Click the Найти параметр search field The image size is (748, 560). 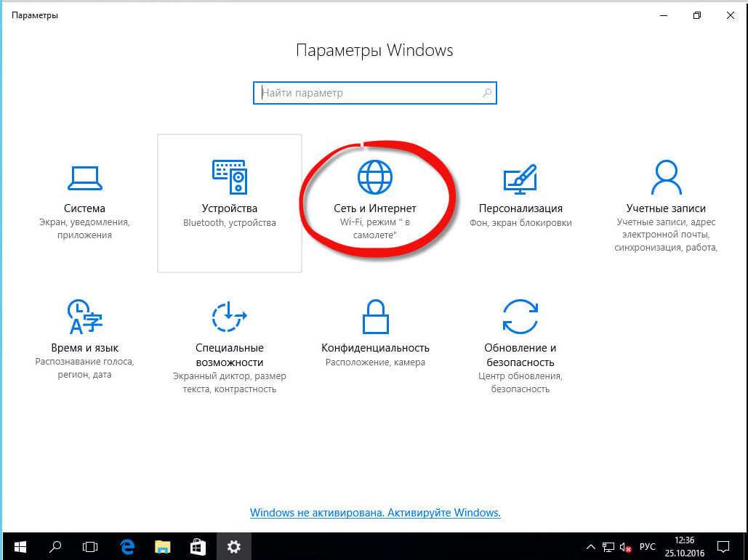coord(367,93)
